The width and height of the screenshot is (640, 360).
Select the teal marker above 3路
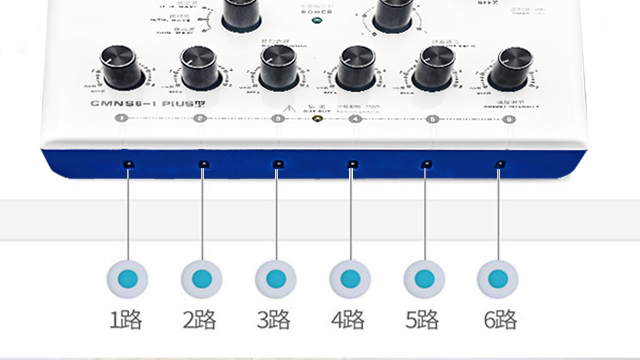click(276, 280)
